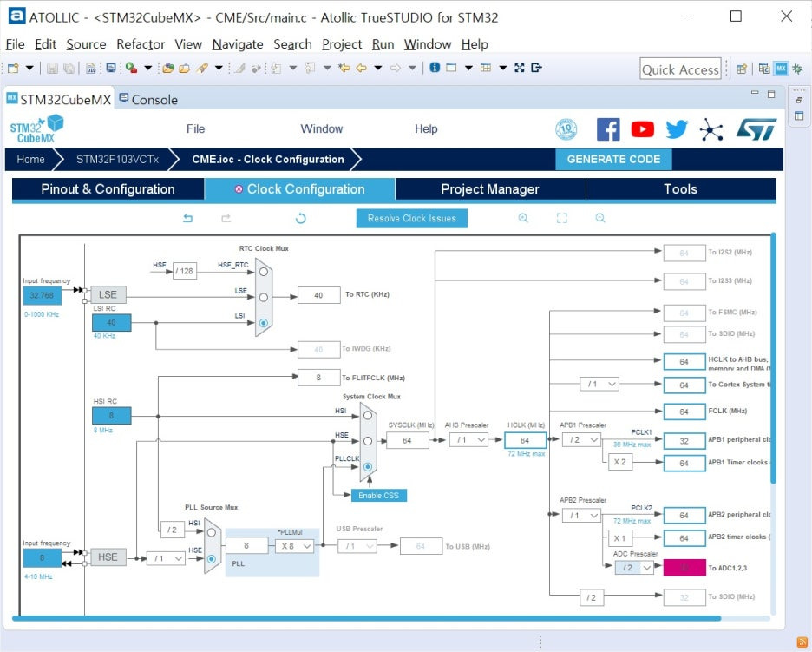The image size is (812, 652).
Task: Click the ST logo icon
Action: click(756, 129)
